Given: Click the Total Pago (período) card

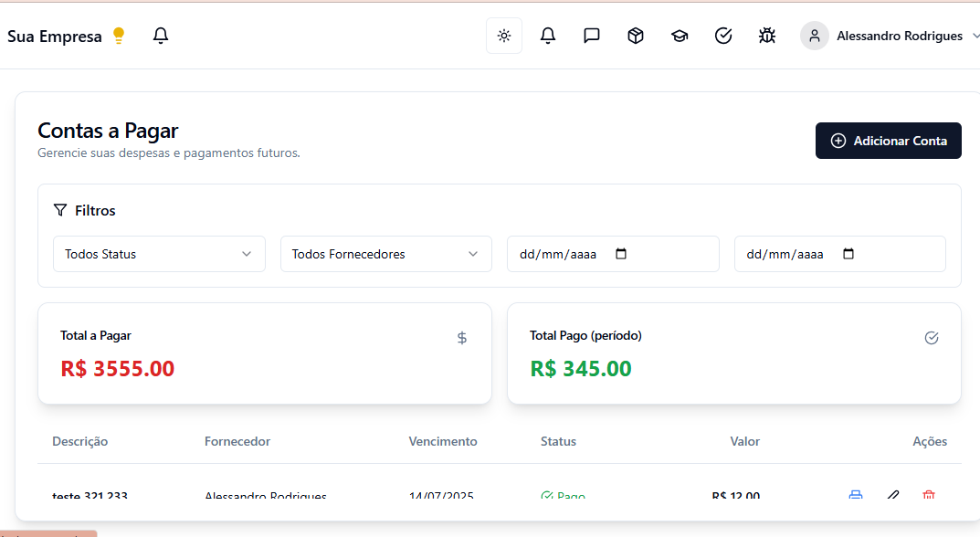Looking at the screenshot, I should (733, 353).
